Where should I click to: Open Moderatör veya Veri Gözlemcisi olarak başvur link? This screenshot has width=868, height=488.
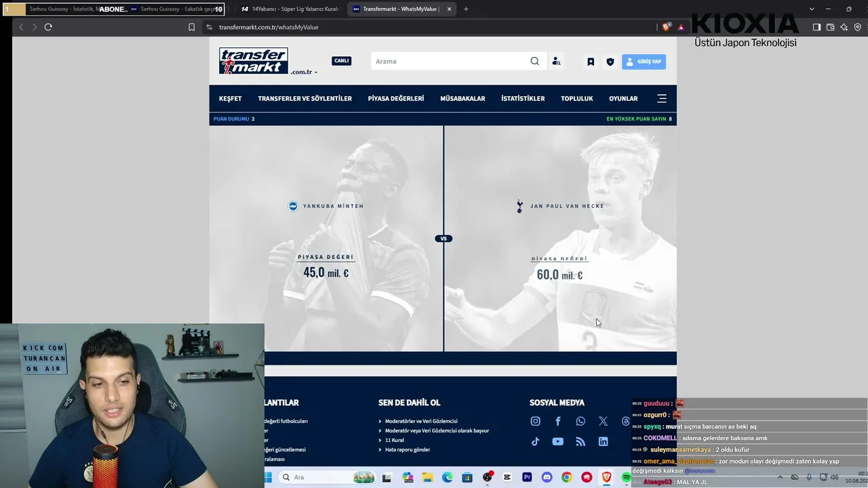pos(437,431)
